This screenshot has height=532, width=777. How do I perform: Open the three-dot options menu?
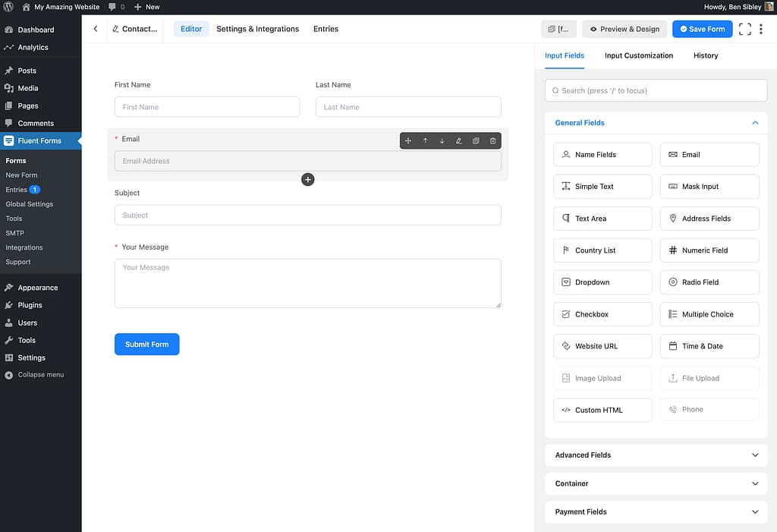761,29
